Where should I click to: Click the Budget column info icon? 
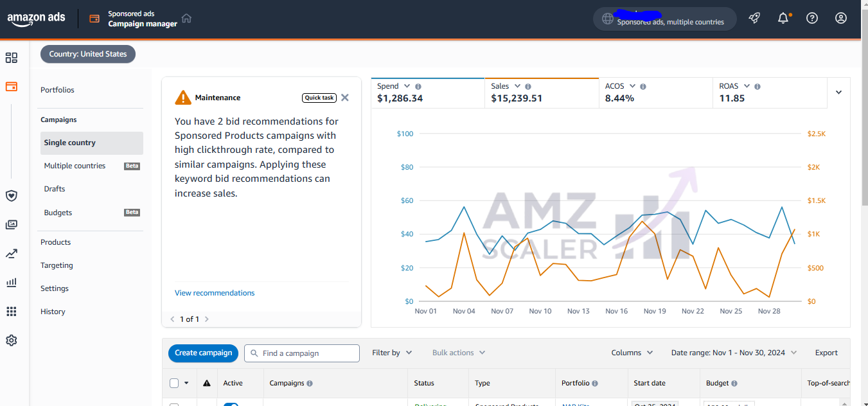(734, 384)
